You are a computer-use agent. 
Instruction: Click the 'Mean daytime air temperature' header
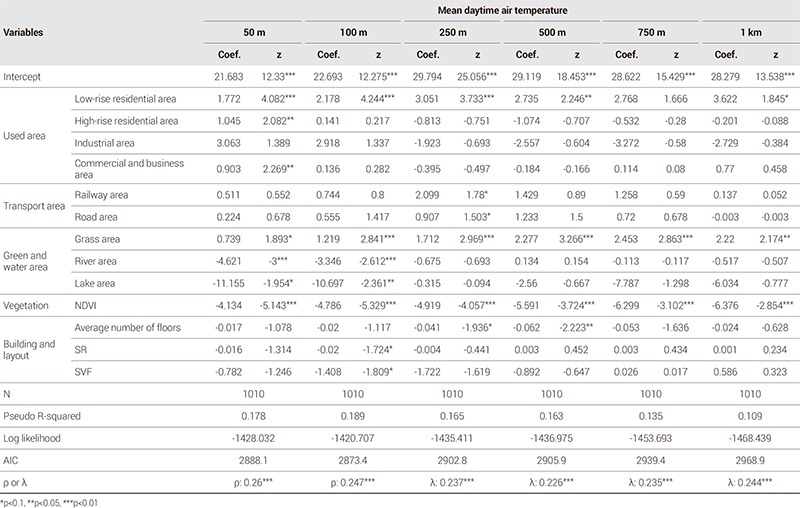click(499, 11)
